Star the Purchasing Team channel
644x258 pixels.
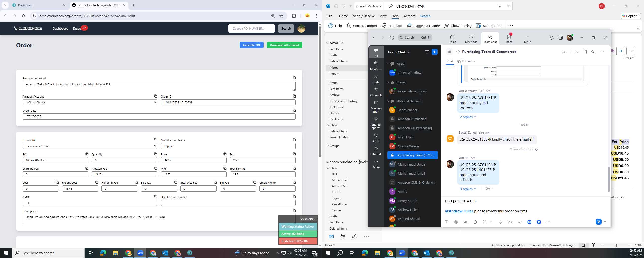458,52
